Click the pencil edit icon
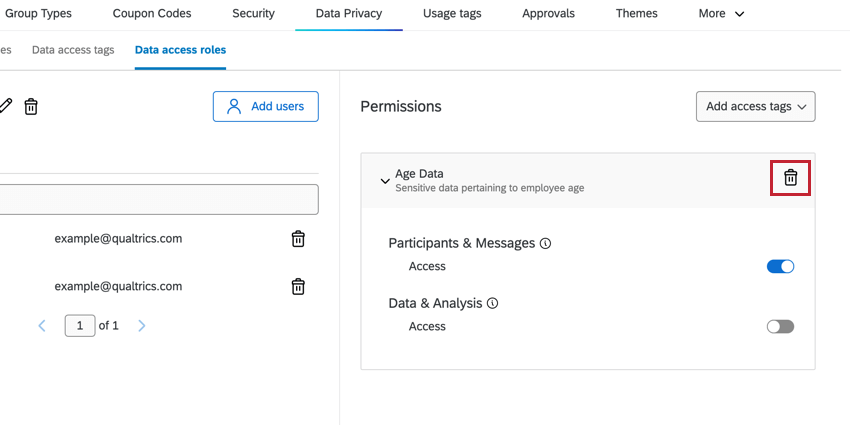The image size is (850, 425). (5, 106)
